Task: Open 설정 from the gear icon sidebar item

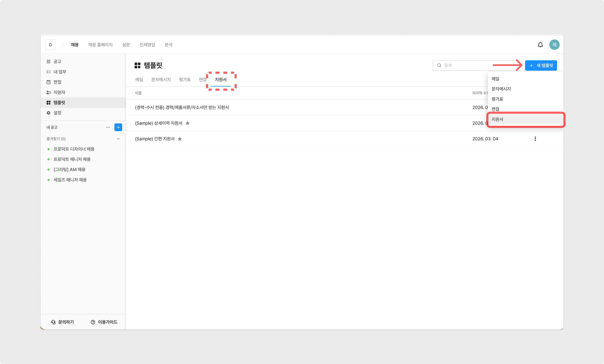Action: [x=57, y=113]
